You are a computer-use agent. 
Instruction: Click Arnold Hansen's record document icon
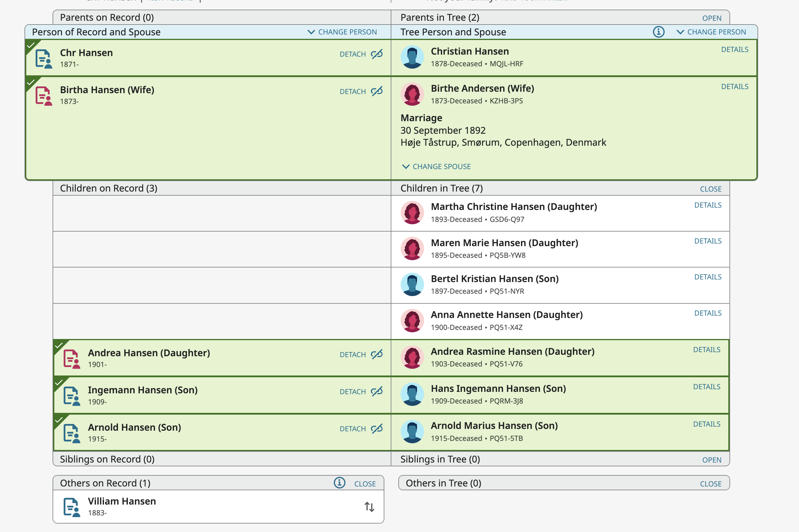point(72,433)
